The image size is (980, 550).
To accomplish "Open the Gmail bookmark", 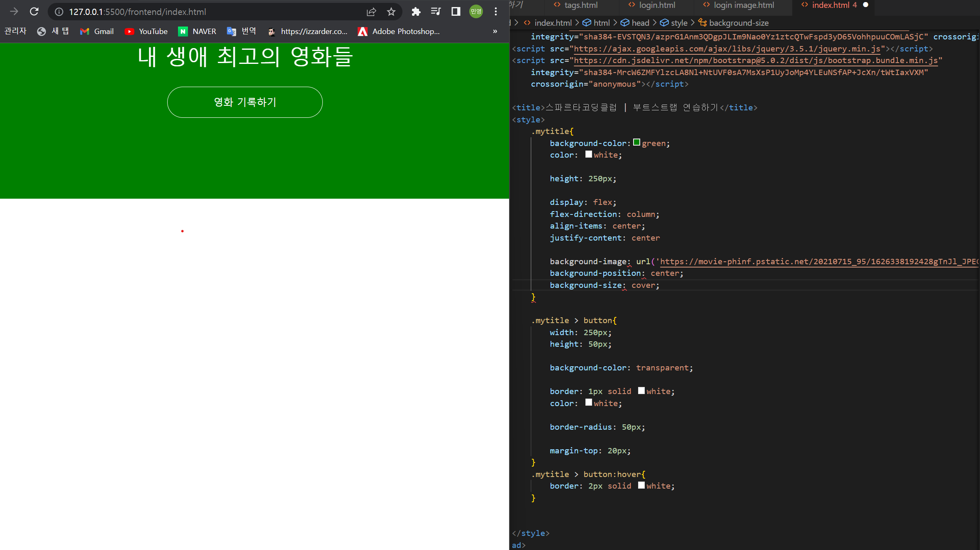I will click(x=97, y=31).
